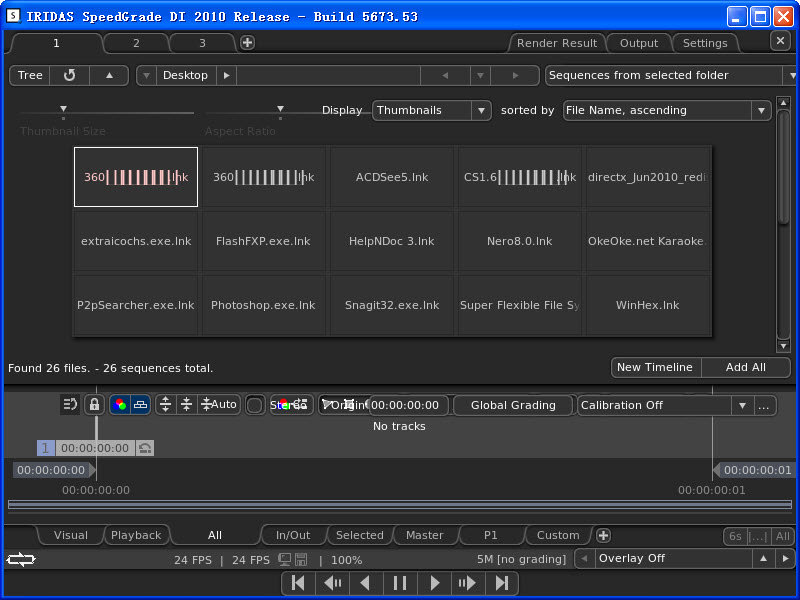Click the lock icon in timeline toolbar

94,405
